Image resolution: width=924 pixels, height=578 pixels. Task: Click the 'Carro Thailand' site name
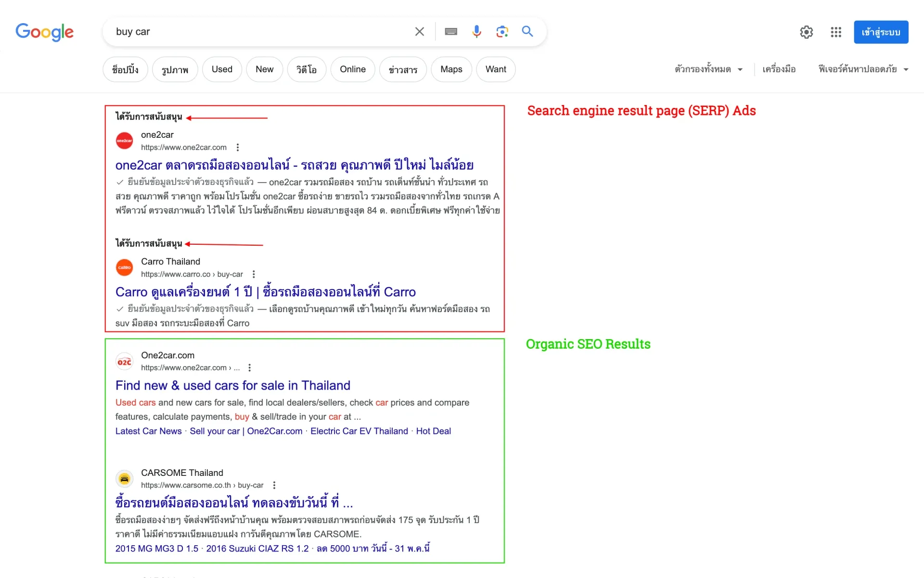[170, 262]
